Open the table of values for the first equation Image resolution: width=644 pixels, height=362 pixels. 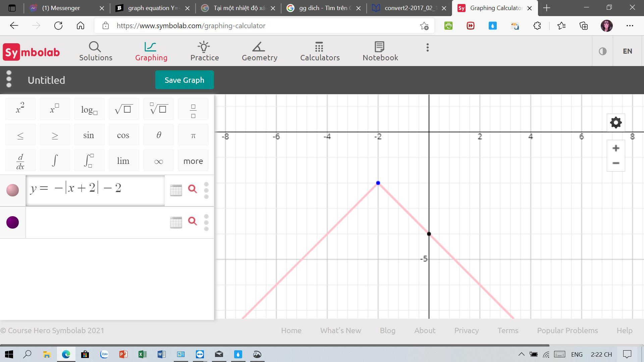176,190
